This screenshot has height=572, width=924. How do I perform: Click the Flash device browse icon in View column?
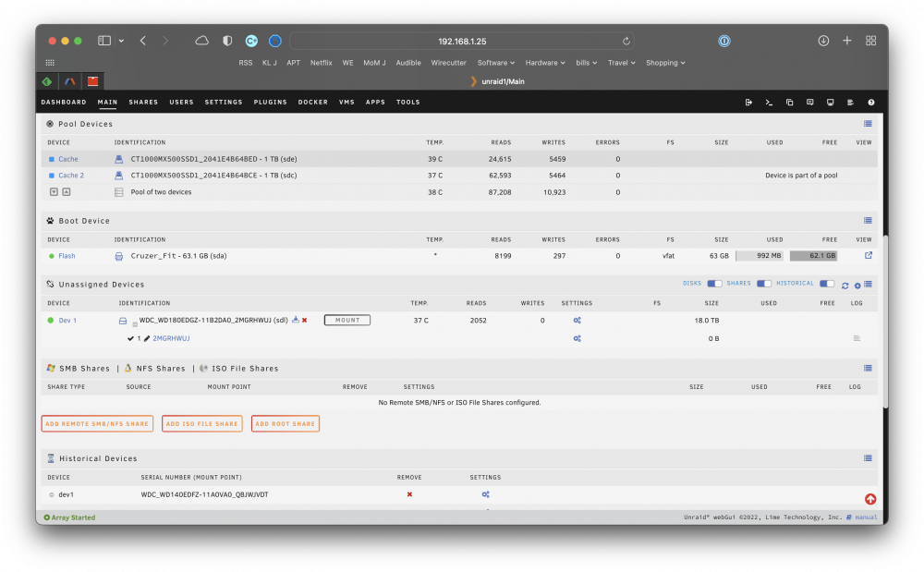click(868, 255)
